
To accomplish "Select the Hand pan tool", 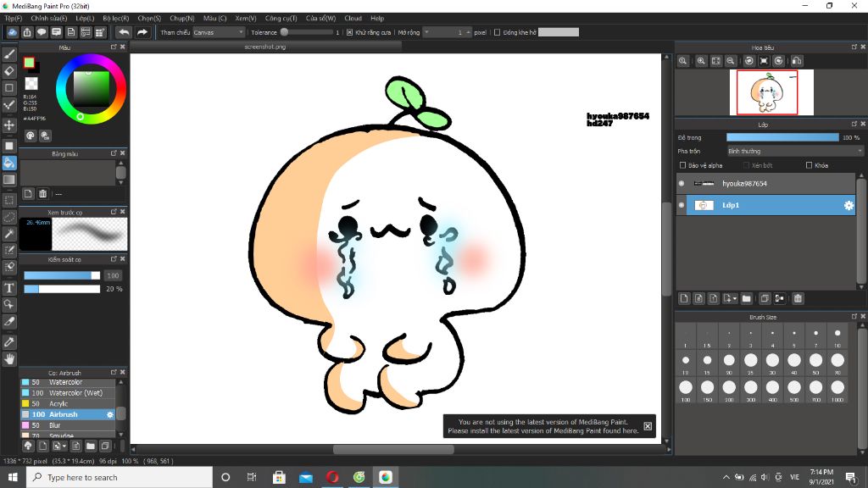I will point(9,359).
